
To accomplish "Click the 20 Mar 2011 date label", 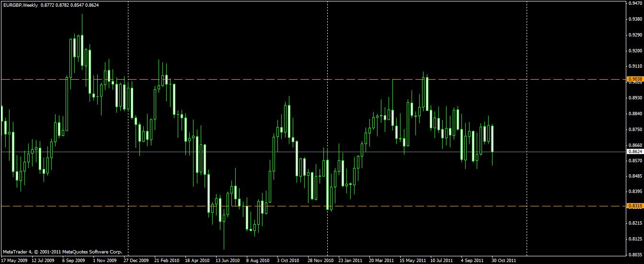I will pyautogui.click(x=381, y=261).
